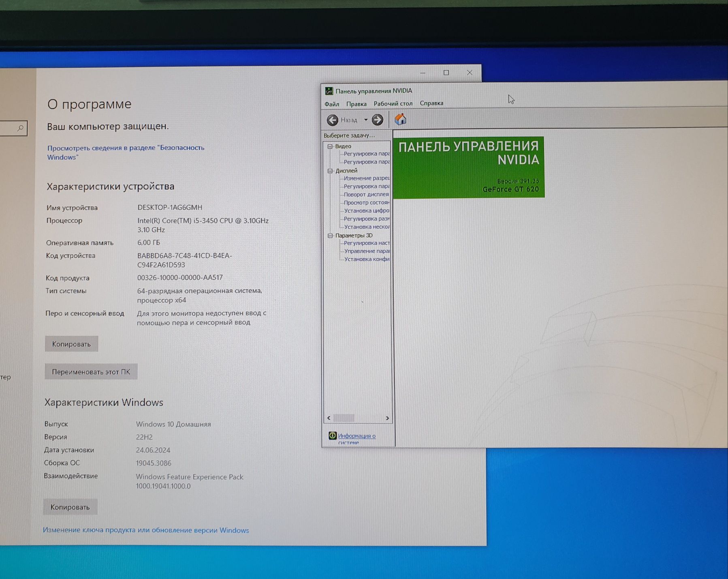The width and height of the screenshot is (728, 579).
Task: Click the Home house icon in NVIDIA toolbar
Action: pos(400,119)
